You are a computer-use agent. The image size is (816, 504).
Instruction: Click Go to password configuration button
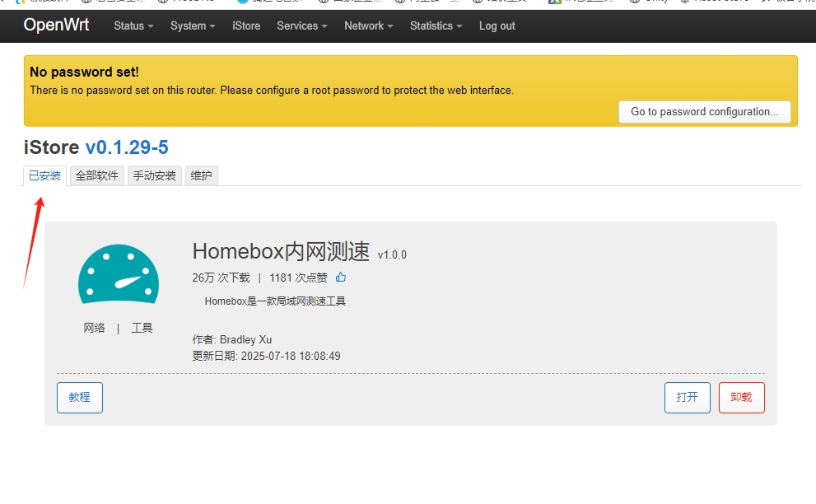pos(705,112)
